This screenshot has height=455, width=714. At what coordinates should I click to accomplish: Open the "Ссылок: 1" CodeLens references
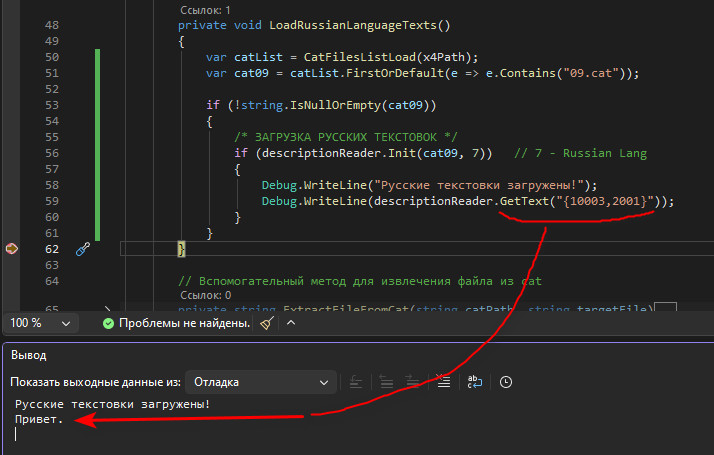(205, 10)
